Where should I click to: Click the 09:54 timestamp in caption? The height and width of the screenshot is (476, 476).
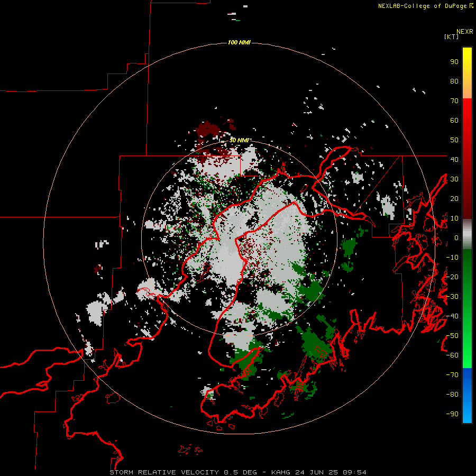(x=354, y=472)
